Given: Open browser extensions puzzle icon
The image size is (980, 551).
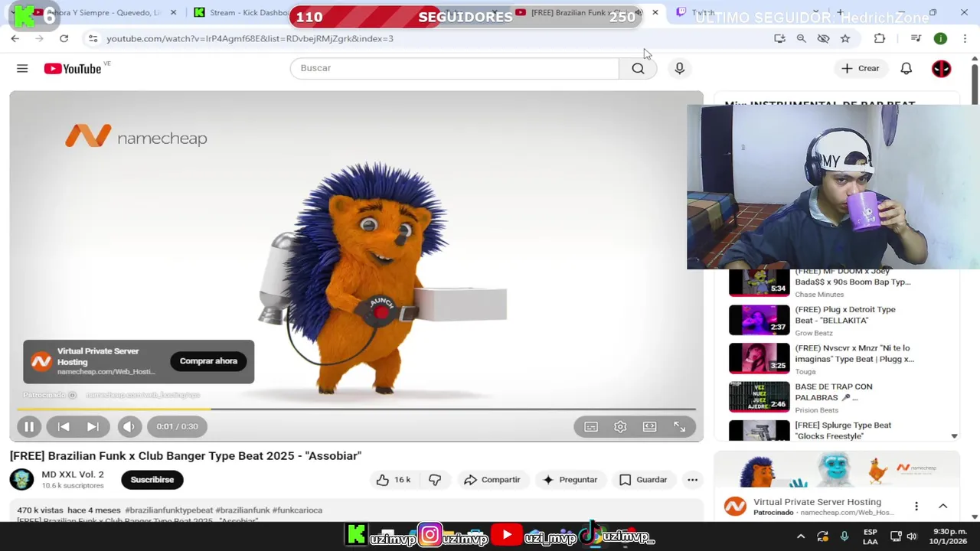Looking at the screenshot, I should [x=879, y=38].
